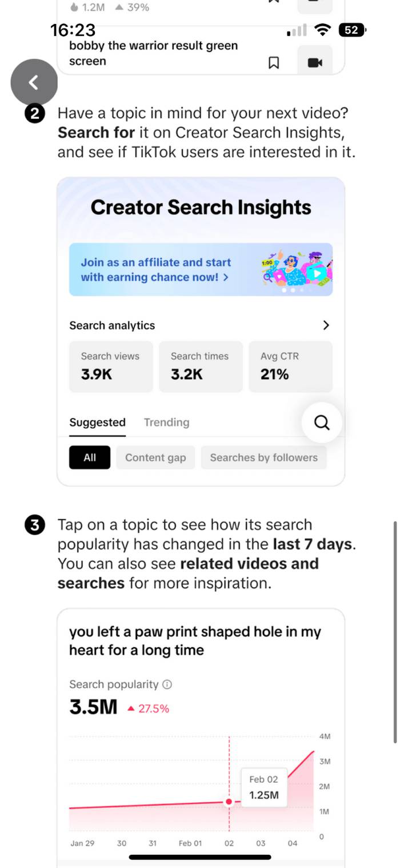Viewport: 400px width, 868px height.
Task: Tap the Feb 02 chart data point
Action: point(229,802)
